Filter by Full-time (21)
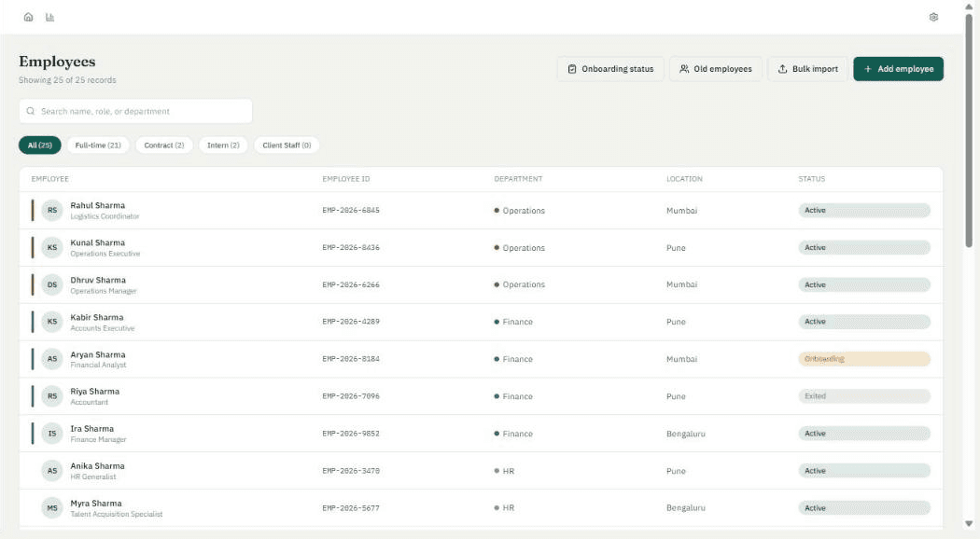The width and height of the screenshot is (980, 539). pyautogui.click(x=98, y=145)
